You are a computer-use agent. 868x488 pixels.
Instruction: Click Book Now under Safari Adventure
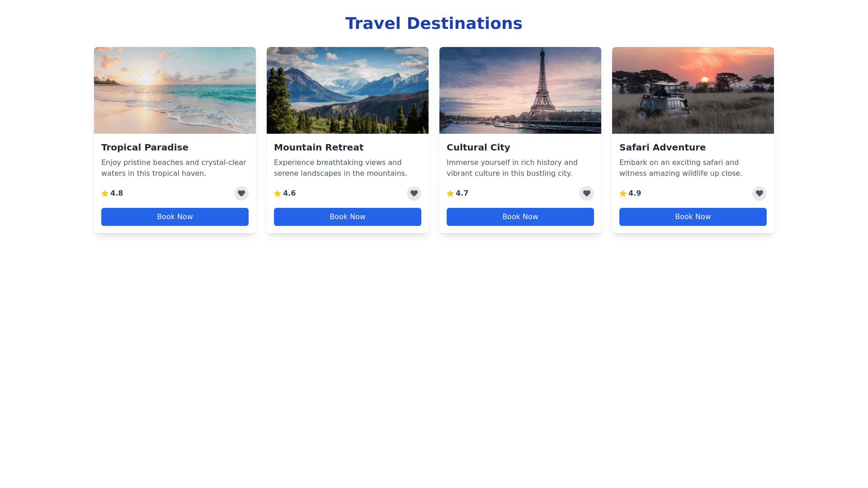click(x=693, y=217)
